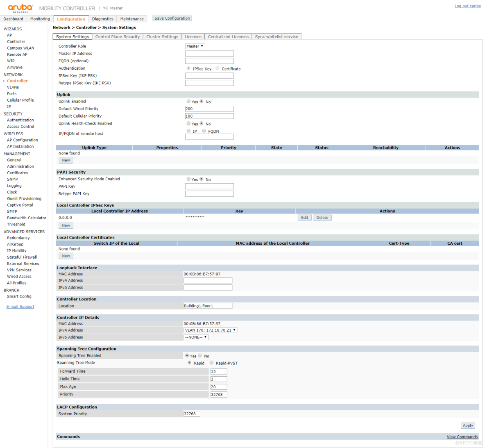Open Captive Portal under Management
This screenshot has width=485, height=448.
point(20,205)
